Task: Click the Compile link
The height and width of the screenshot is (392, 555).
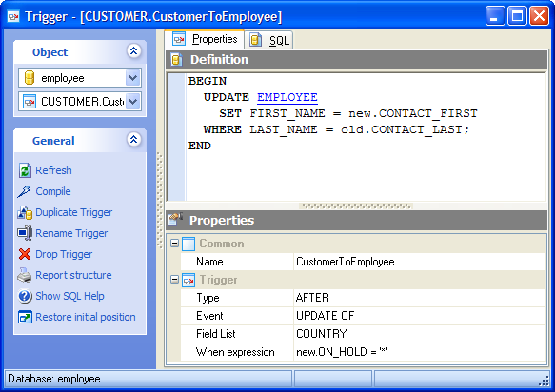Action: [x=53, y=191]
